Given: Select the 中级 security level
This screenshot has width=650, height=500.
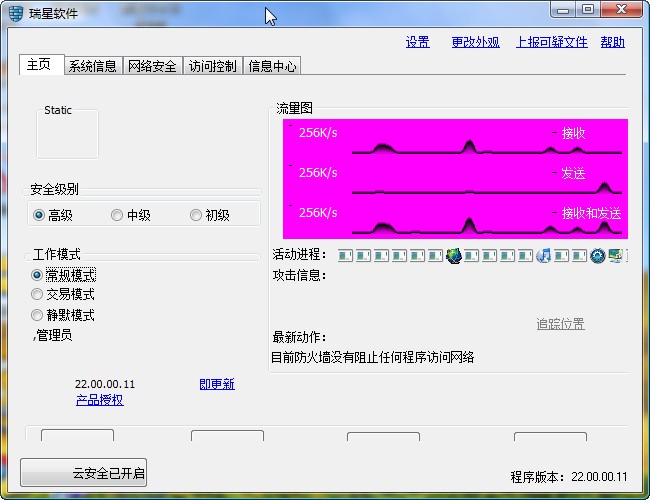Looking at the screenshot, I should pos(131,215).
